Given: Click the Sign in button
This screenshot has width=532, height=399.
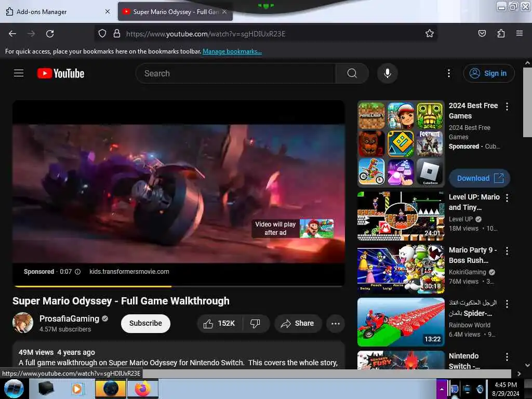Looking at the screenshot, I should [x=489, y=73].
